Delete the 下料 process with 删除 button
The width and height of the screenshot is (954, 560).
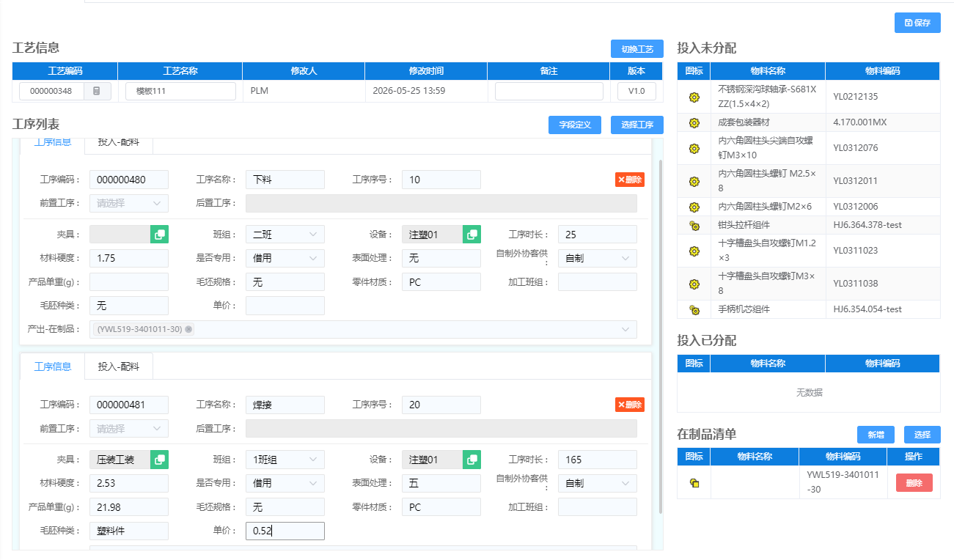click(x=630, y=180)
